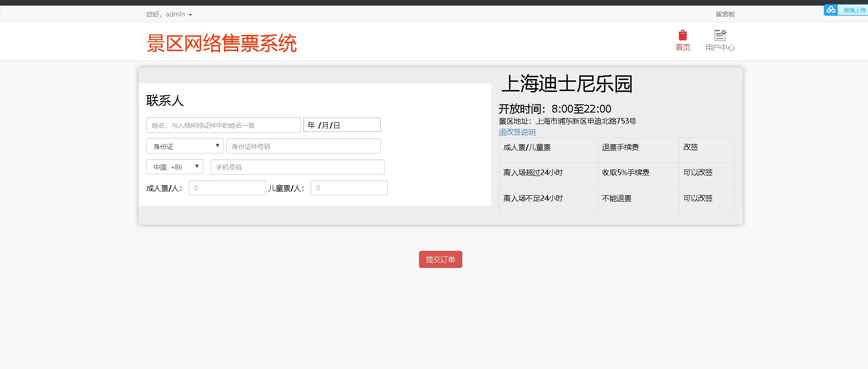
Task: Click the 不能退票 table cell
Action: coord(616,199)
